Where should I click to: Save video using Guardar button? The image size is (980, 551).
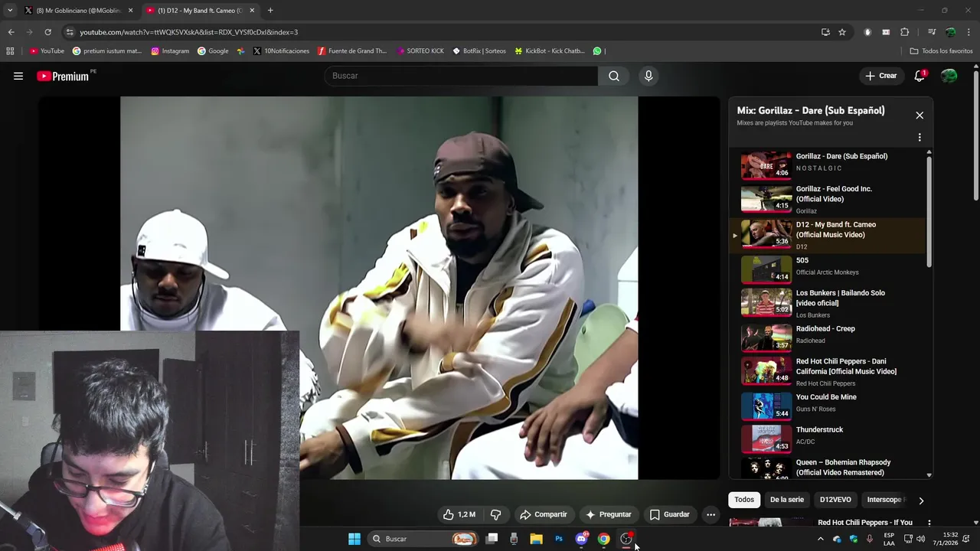coord(670,515)
